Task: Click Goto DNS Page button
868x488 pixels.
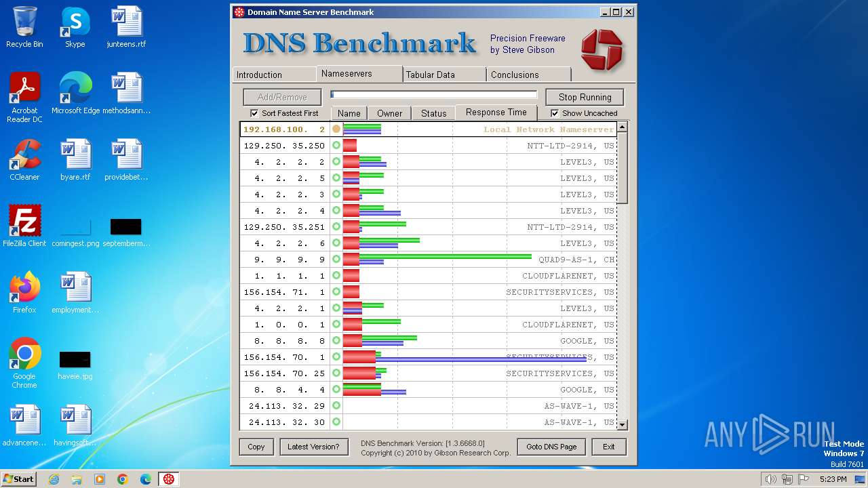Action: 551,447
